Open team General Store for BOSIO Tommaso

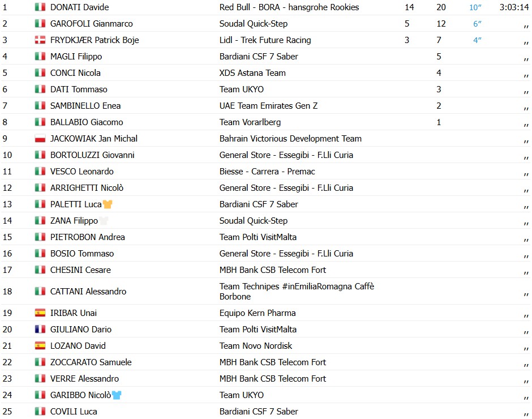coord(286,253)
